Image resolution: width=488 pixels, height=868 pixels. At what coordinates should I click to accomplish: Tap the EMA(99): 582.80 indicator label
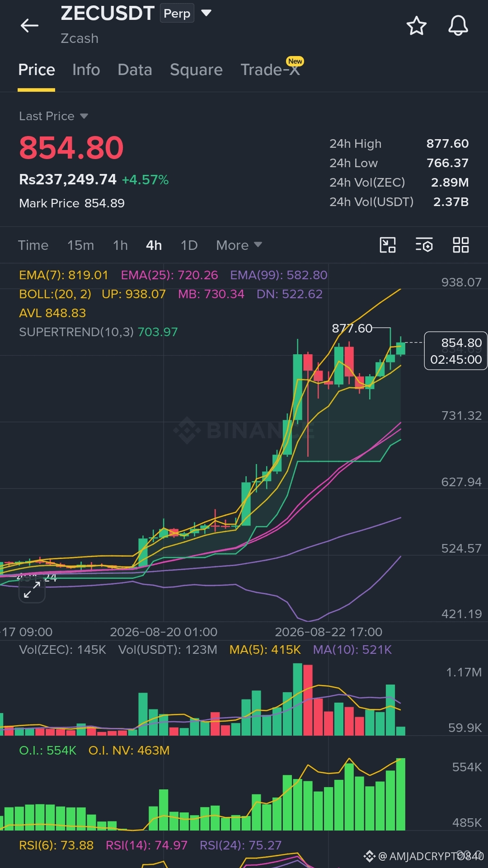coord(279,275)
